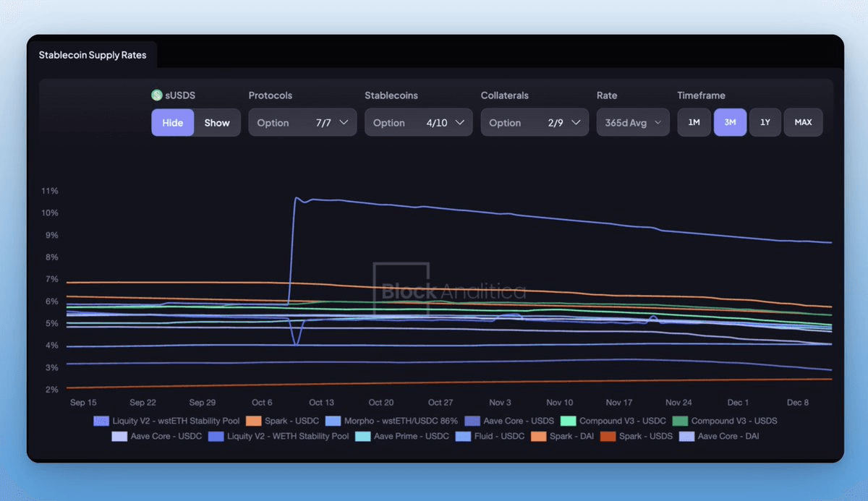Click the Spark - USDC legend marker
The image size is (868, 501).
pyautogui.click(x=252, y=421)
